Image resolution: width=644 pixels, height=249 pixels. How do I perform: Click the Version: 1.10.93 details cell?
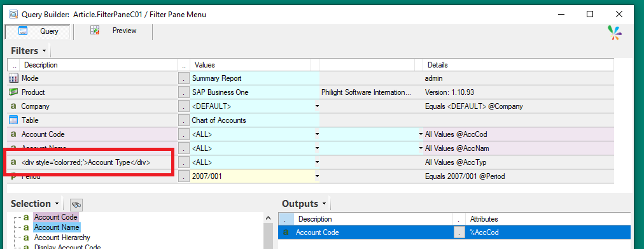click(x=519, y=92)
